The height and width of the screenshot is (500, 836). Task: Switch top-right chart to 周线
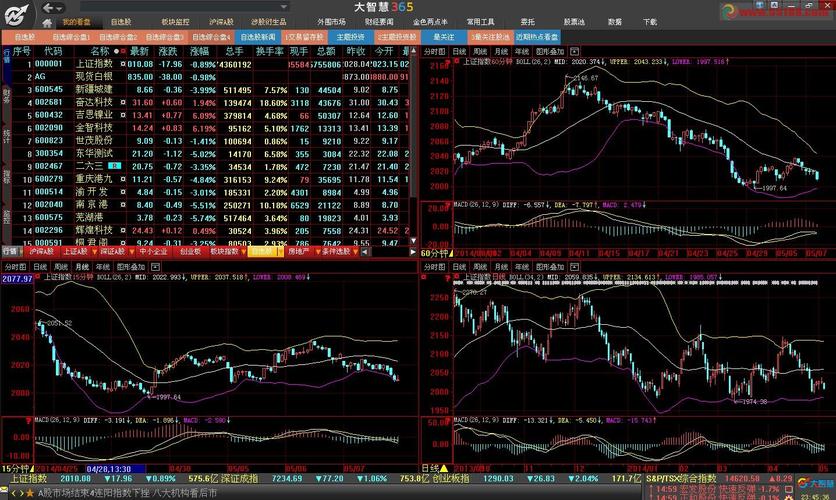(x=480, y=51)
